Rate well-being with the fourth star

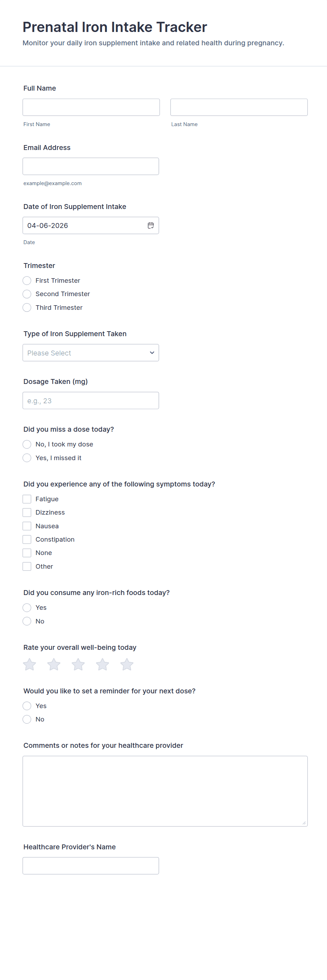(x=102, y=665)
